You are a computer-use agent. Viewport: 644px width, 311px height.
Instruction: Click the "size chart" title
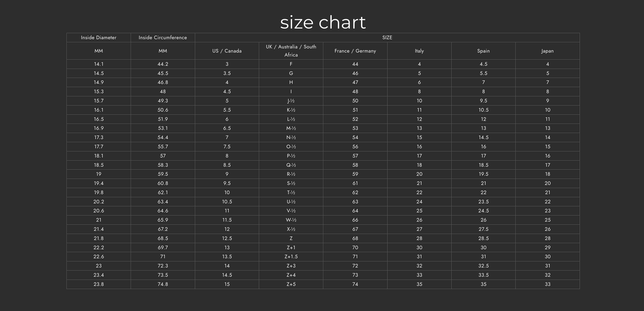[323, 22]
